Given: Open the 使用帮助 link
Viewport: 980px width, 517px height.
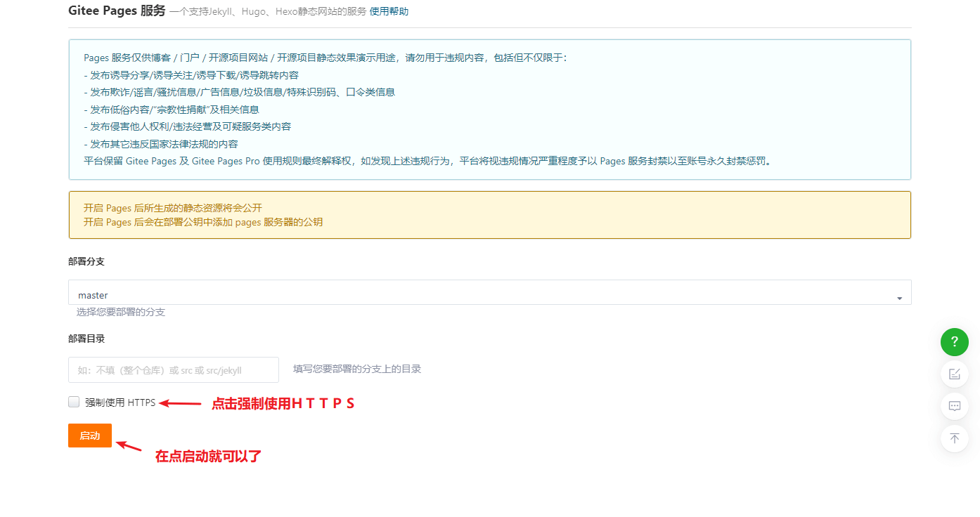Looking at the screenshot, I should click(389, 11).
